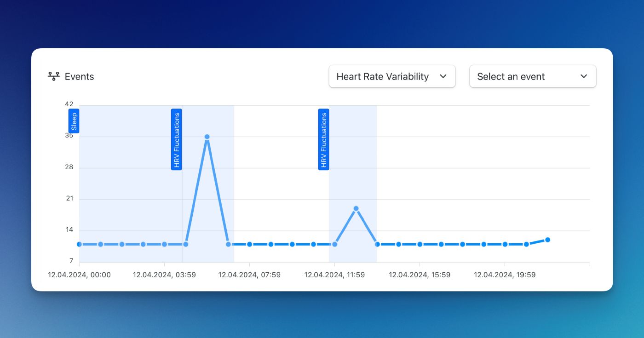This screenshot has height=338, width=644.
Task: Open the Heart Rate Variability metric dropdown
Action: click(391, 76)
